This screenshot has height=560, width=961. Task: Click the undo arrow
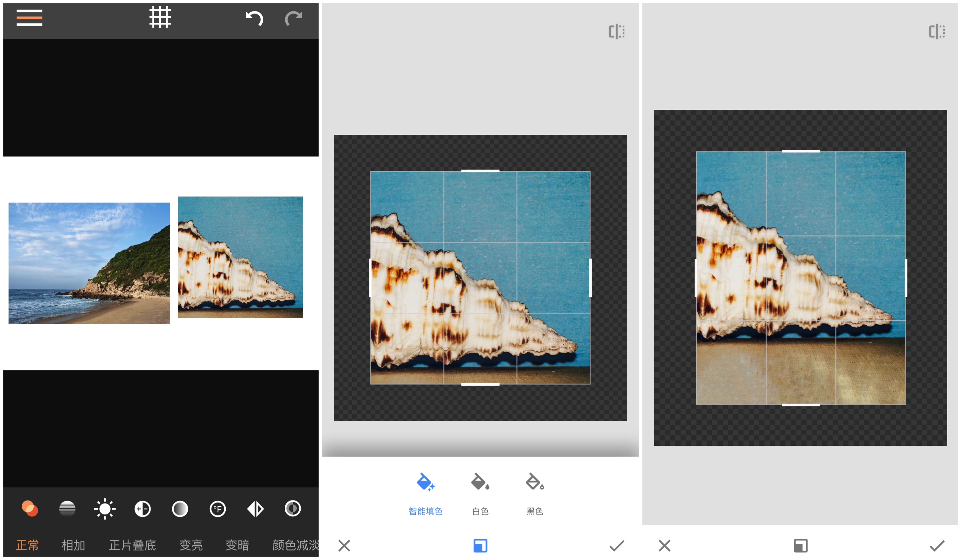254,18
